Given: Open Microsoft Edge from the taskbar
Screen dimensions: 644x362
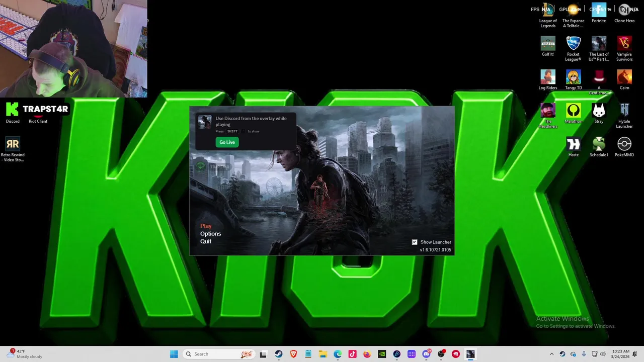Looking at the screenshot, I should 338,354.
